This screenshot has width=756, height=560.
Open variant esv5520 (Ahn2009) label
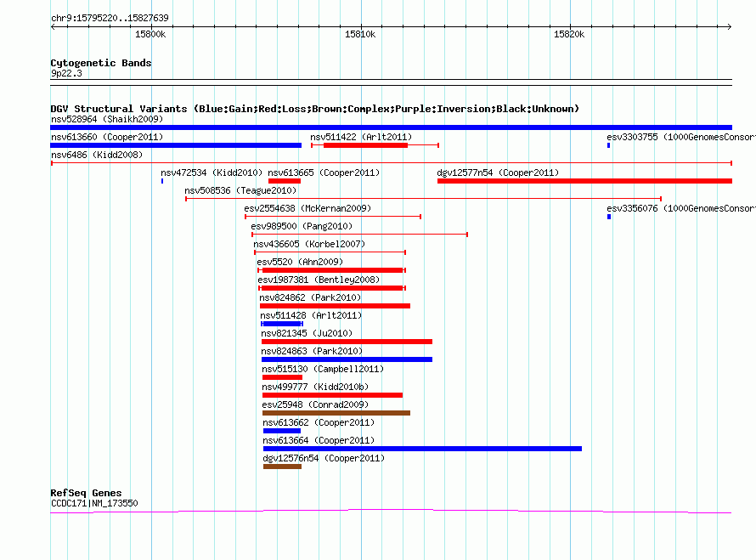pos(300,262)
